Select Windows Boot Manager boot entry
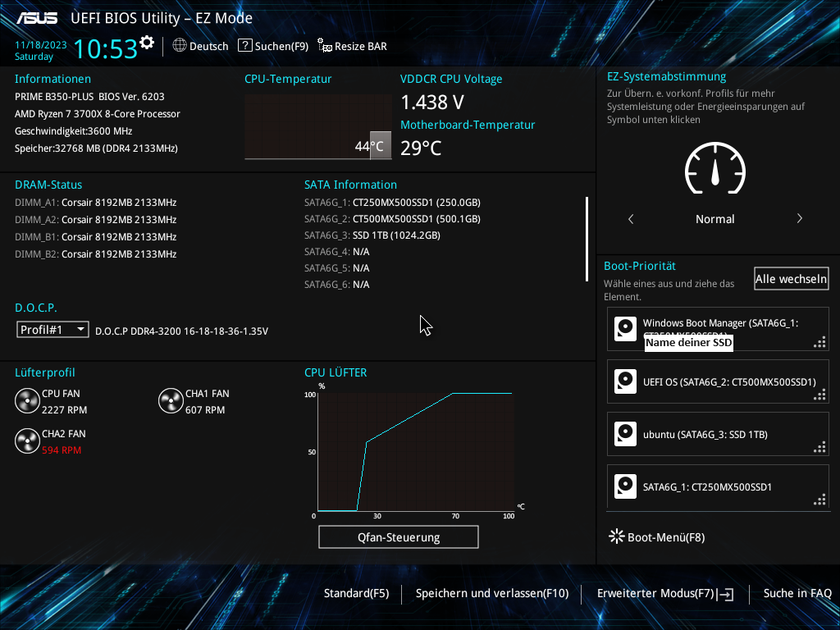Viewport: 840px width, 630px height. [718, 329]
